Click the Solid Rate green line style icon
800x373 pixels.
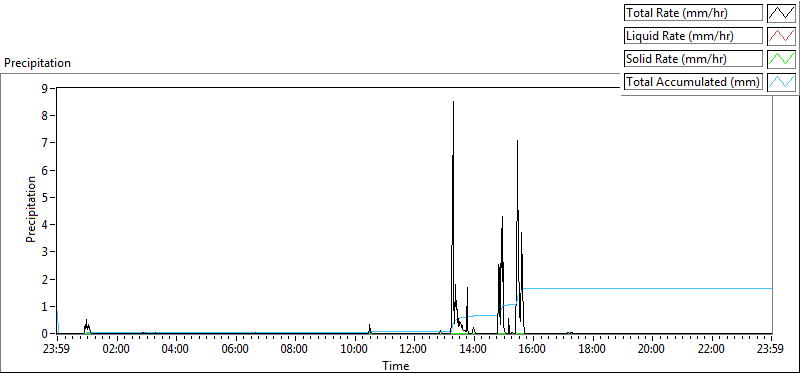point(781,59)
